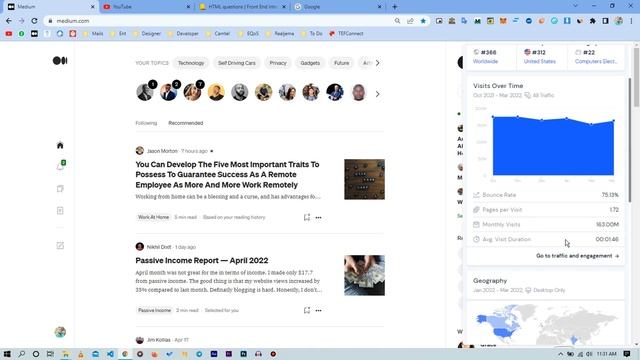The width and height of the screenshot is (640, 360).
Task: Open the remote employee traits article title
Action: [x=227, y=175]
